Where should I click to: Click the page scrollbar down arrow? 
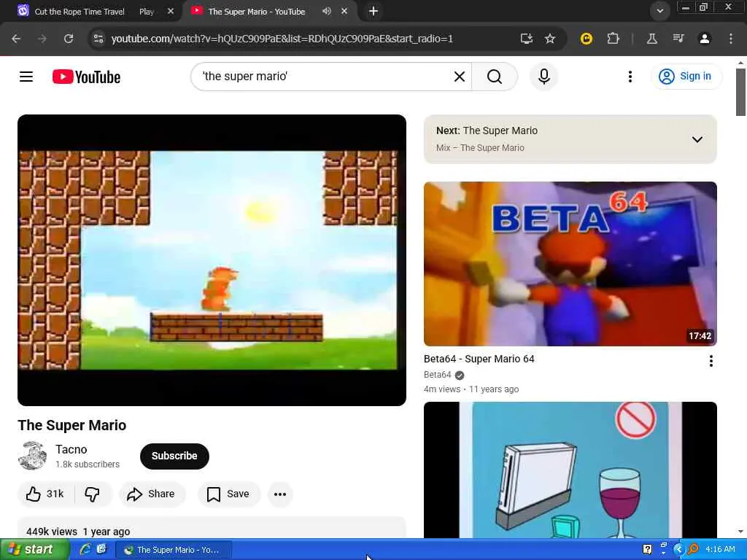740,532
